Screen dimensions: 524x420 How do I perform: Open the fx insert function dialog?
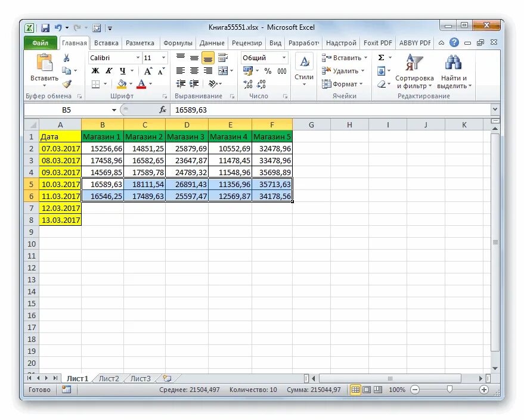pos(163,110)
